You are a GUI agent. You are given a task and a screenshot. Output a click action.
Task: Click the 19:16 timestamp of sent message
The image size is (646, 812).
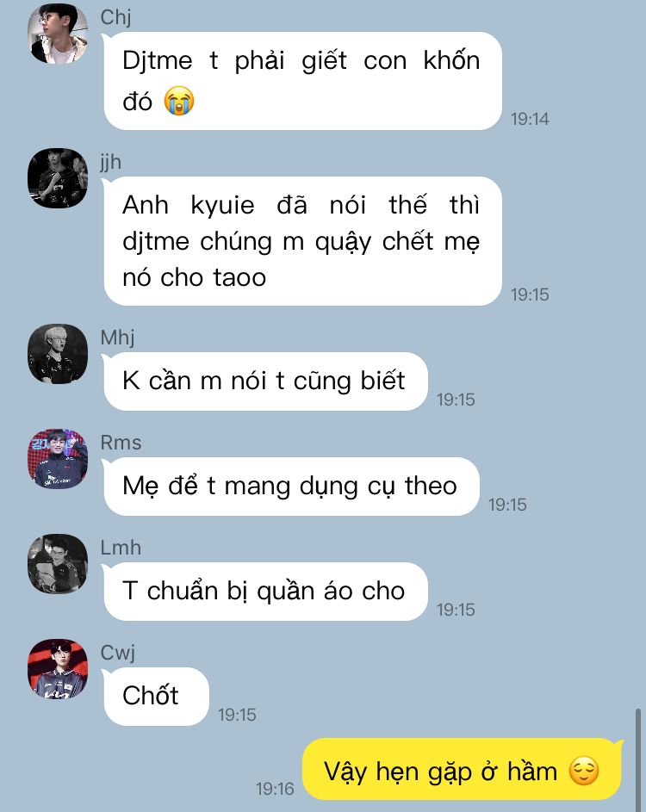(275, 789)
